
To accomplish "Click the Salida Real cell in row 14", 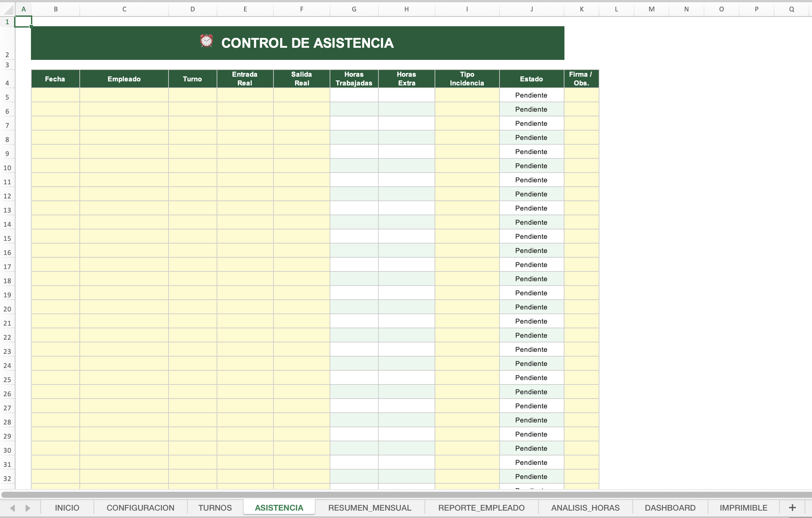I will pos(301,222).
